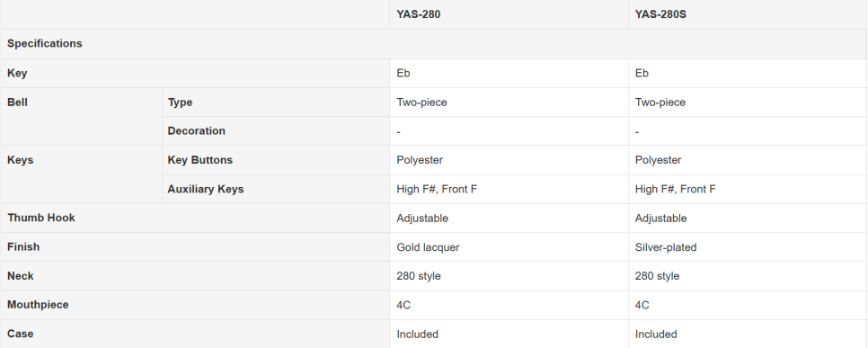Click the Gold lacquer finish value
Image resolution: width=868 pixels, height=348 pixels.
[428, 247]
